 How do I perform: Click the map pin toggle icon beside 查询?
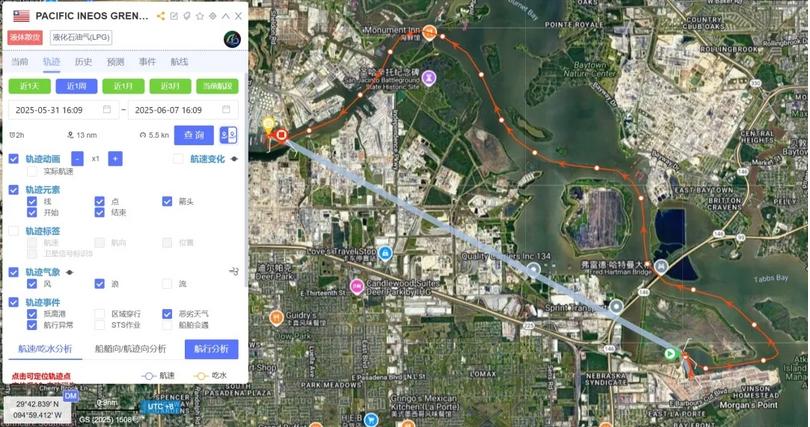click(x=228, y=135)
